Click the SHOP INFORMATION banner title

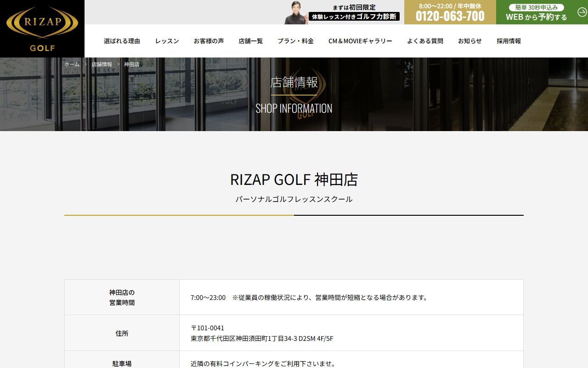click(x=294, y=109)
